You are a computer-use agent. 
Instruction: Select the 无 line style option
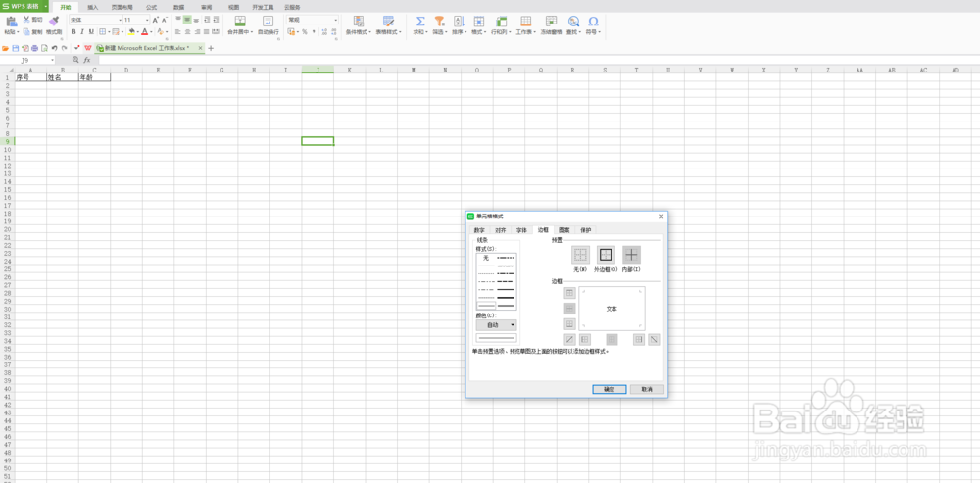click(486, 258)
